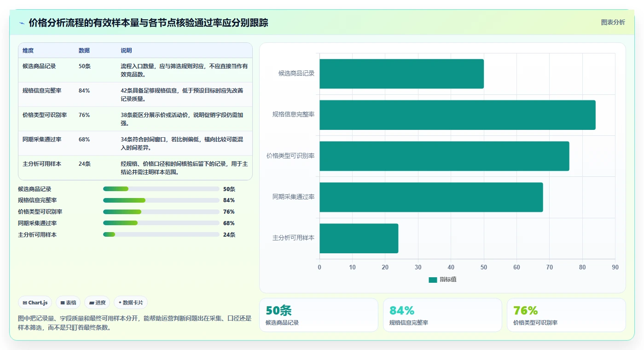Click the 价格类型可识别率 chart bar
The height and width of the screenshot is (350, 644).
pyautogui.click(x=444, y=156)
